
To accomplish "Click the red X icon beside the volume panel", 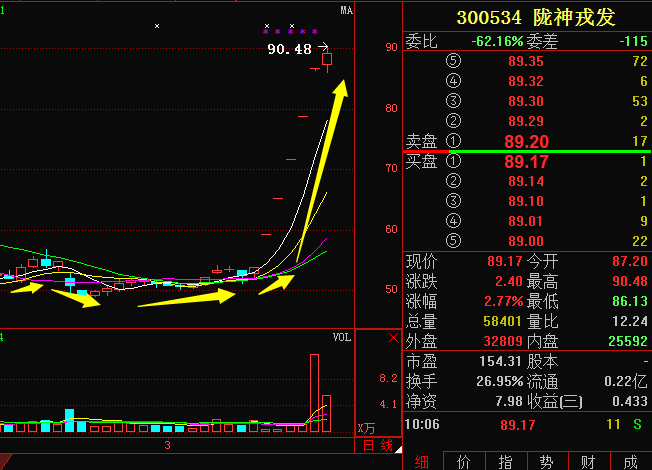I will [393, 339].
